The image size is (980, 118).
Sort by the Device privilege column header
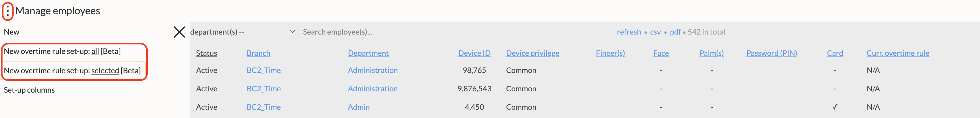click(x=533, y=53)
